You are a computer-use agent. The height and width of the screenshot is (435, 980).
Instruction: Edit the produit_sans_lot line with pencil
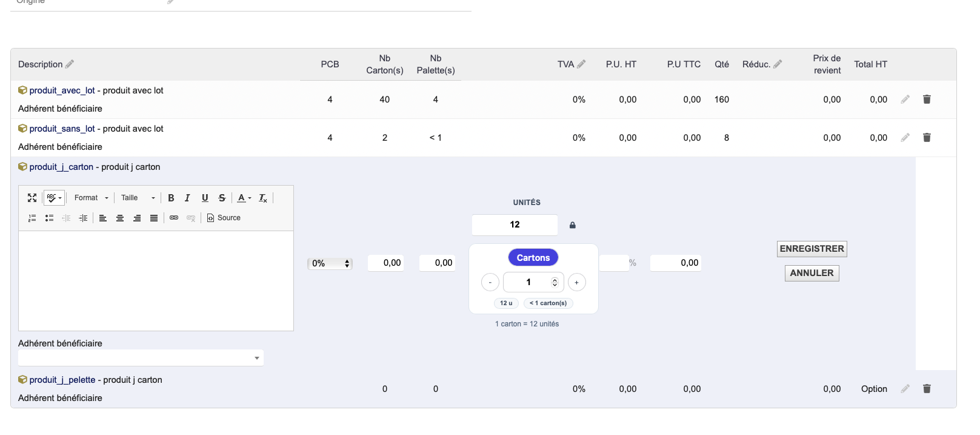tap(905, 138)
